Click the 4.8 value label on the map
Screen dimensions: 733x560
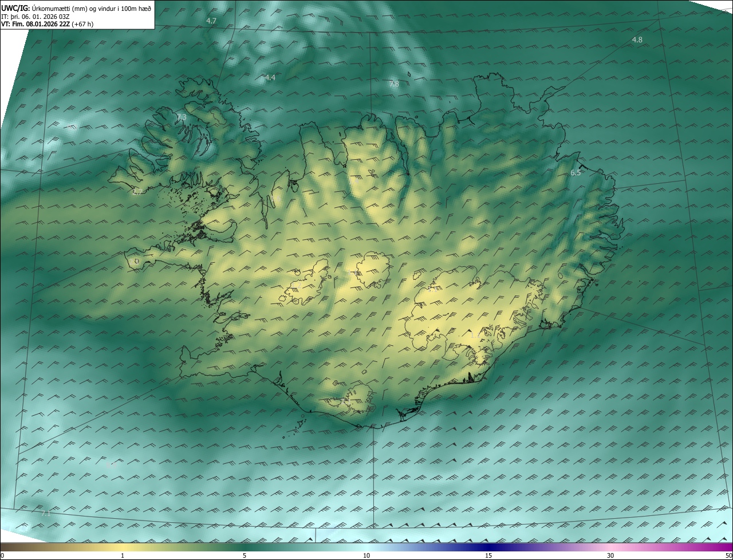click(637, 40)
